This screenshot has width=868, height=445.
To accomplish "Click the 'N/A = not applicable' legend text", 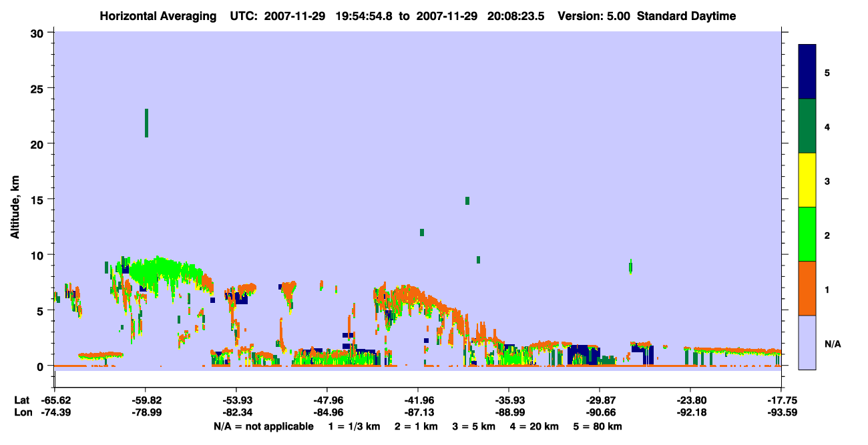I will (264, 426).
